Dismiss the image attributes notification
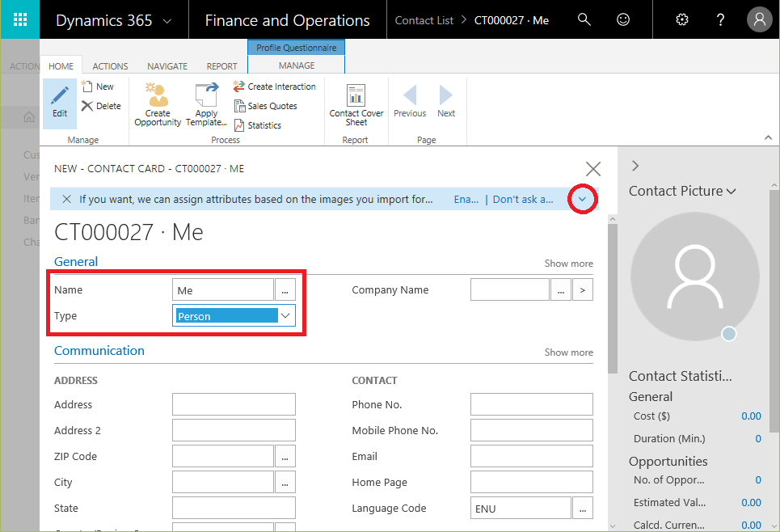 [66, 199]
